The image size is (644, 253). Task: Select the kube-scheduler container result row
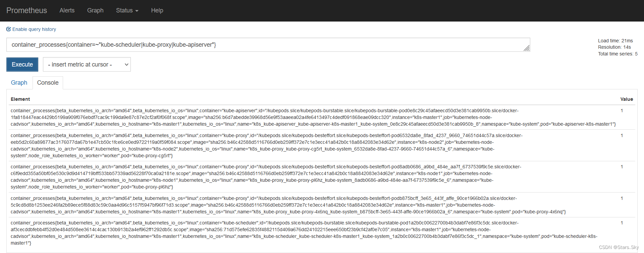(x=322, y=233)
